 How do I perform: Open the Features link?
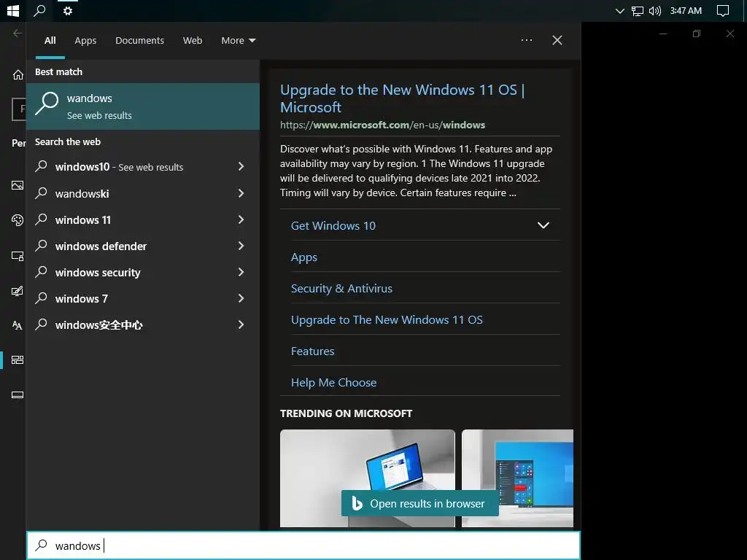tap(312, 351)
